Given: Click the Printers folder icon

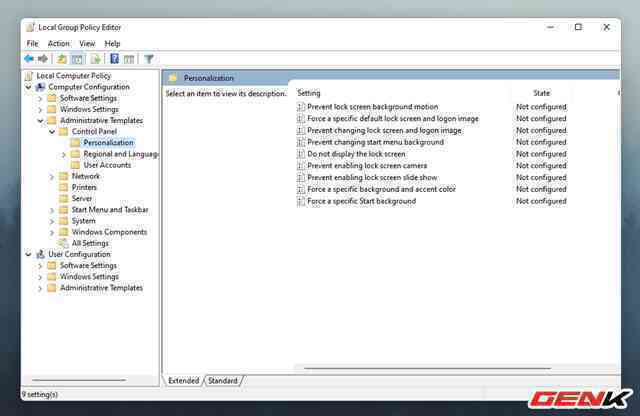Looking at the screenshot, I should 64,187.
